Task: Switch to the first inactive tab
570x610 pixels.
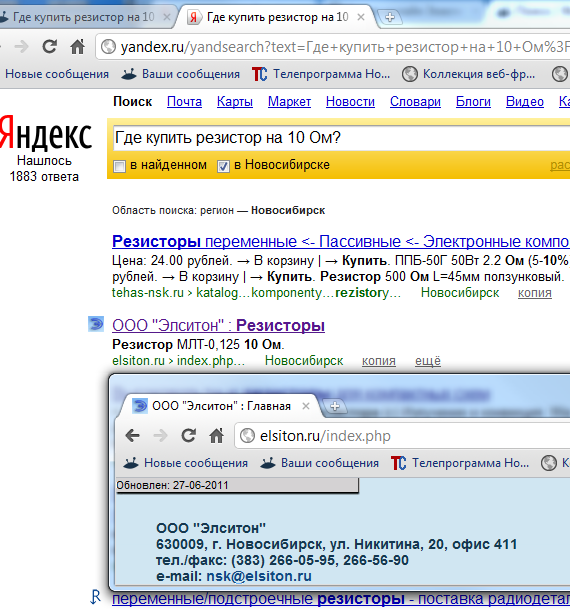Action: point(83,17)
